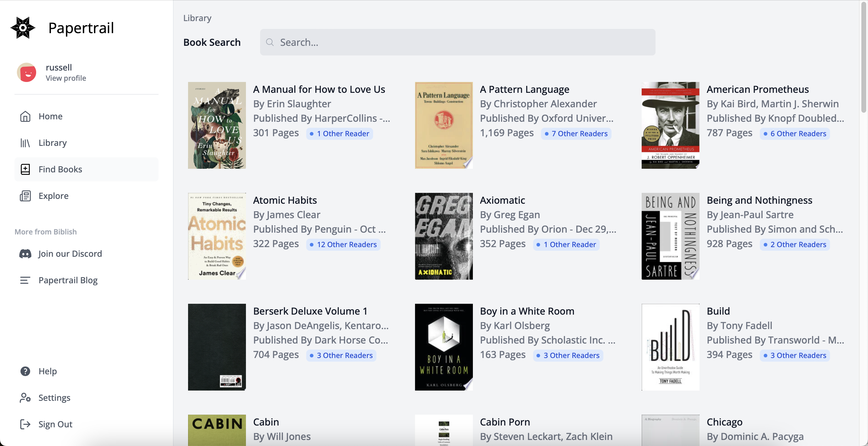This screenshot has height=446, width=868.
Task: Open the Axiomatic cover thumbnail
Action: click(x=444, y=236)
